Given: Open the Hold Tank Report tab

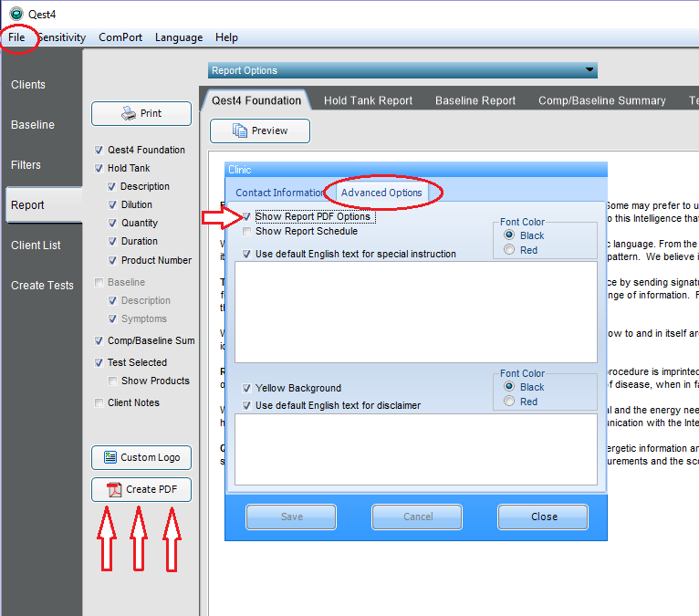Looking at the screenshot, I should (369, 100).
